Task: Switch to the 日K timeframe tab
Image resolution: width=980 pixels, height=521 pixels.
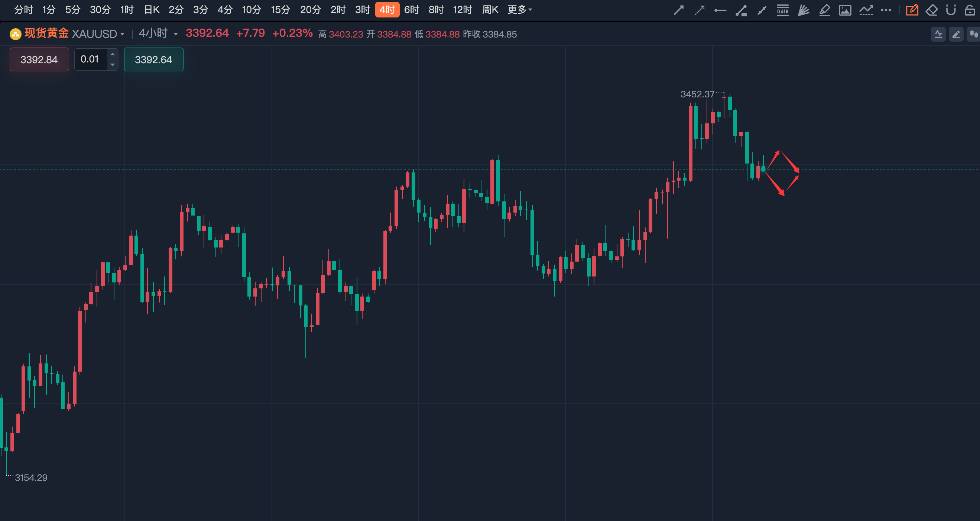Action: (152, 10)
